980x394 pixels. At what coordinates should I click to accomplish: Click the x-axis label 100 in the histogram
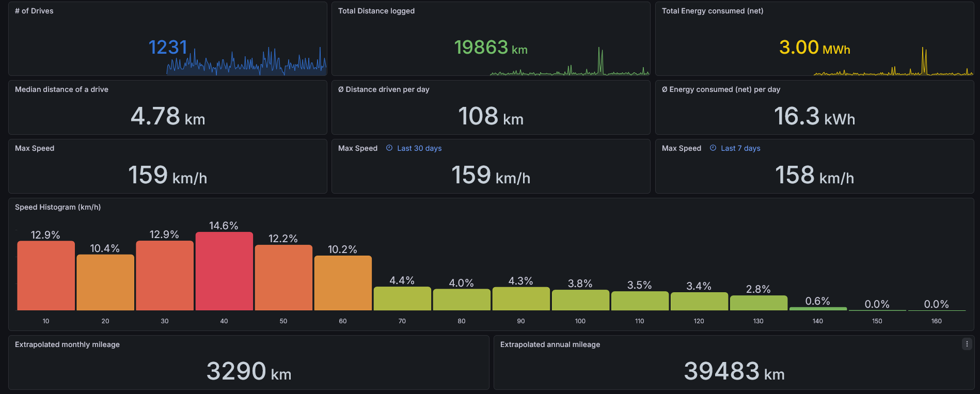coord(580,321)
